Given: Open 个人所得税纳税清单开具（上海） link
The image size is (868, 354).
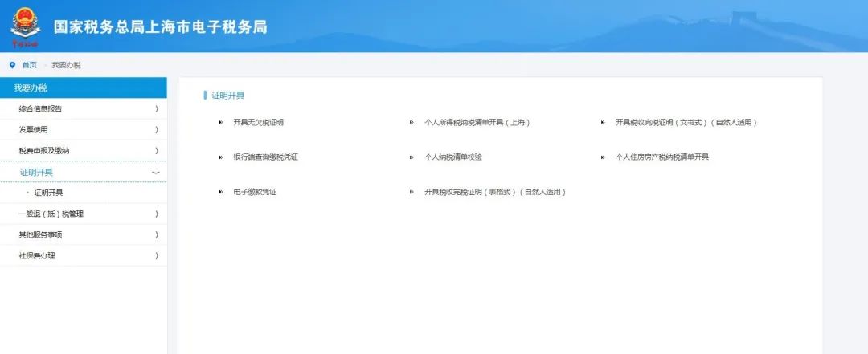Looking at the screenshot, I should [x=477, y=123].
